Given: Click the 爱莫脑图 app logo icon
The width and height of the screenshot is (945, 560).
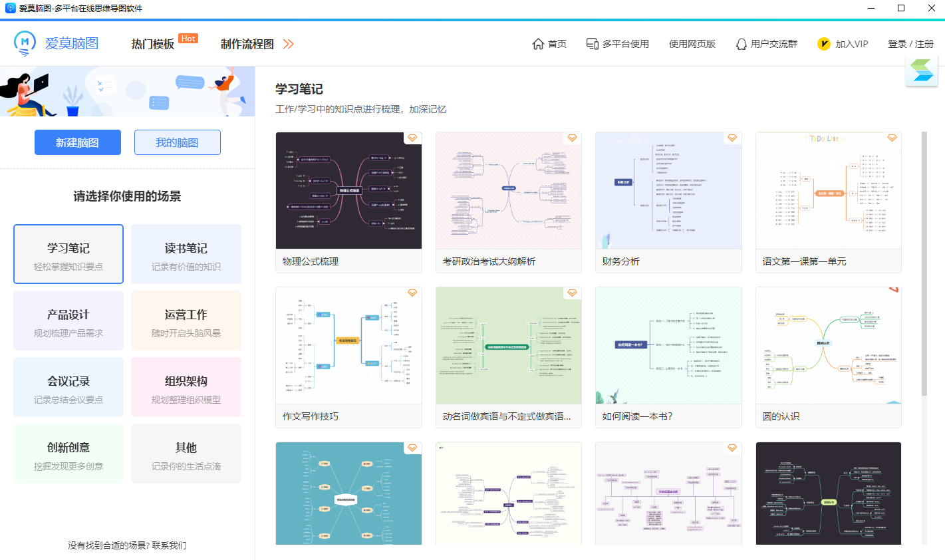Looking at the screenshot, I should [x=24, y=43].
